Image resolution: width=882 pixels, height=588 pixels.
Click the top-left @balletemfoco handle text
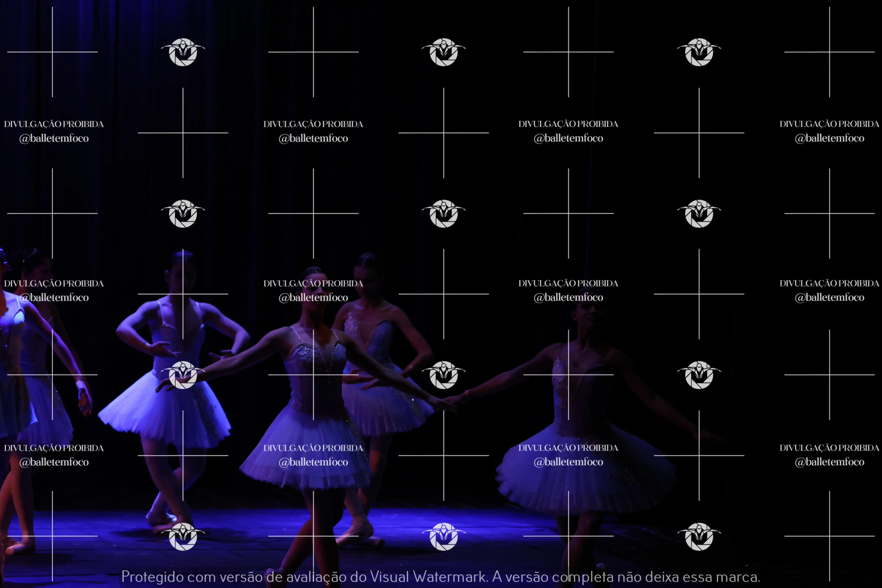tap(54, 138)
